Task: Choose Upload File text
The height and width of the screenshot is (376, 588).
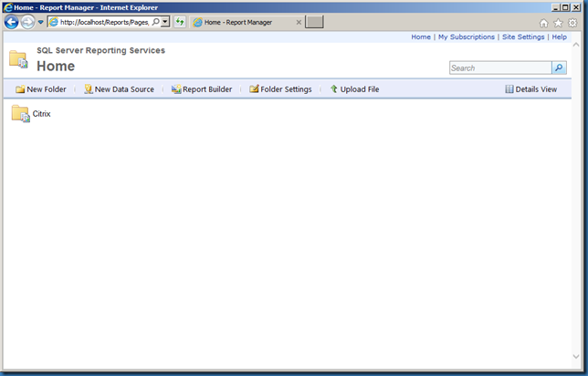Action: click(x=359, y=89)
